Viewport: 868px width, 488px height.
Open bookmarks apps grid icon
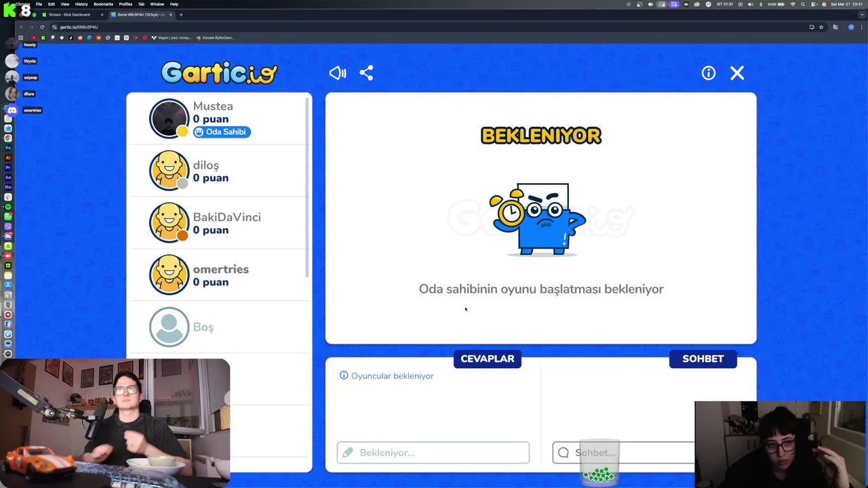pyautogui.click(x=21, y=38)
